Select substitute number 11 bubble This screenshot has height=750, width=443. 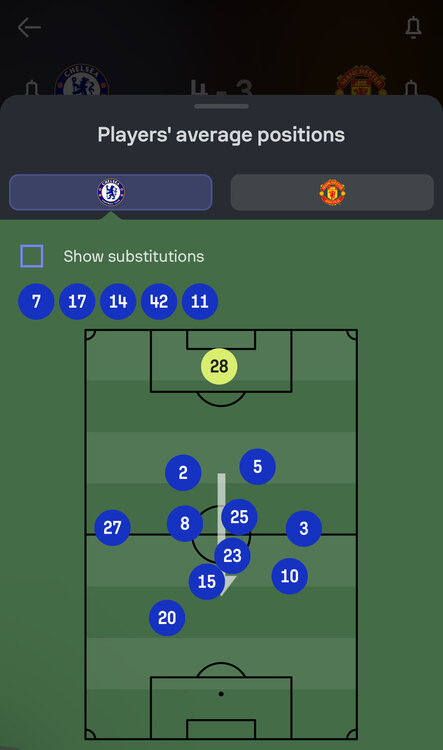coord(200,301)
